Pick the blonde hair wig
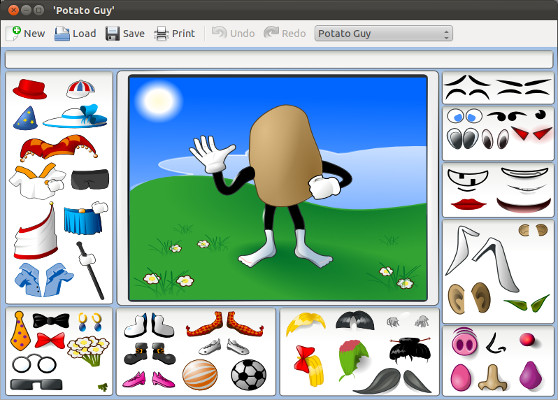Viewport: 558px width, 400px height. (306, 323)
